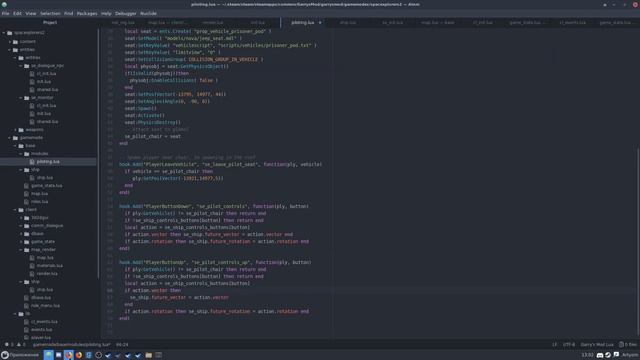This screenshot has width=640, height=360.
Task: Switch to the render.lua editor tab
Action: pyautogui.click(x=213, y=22)
